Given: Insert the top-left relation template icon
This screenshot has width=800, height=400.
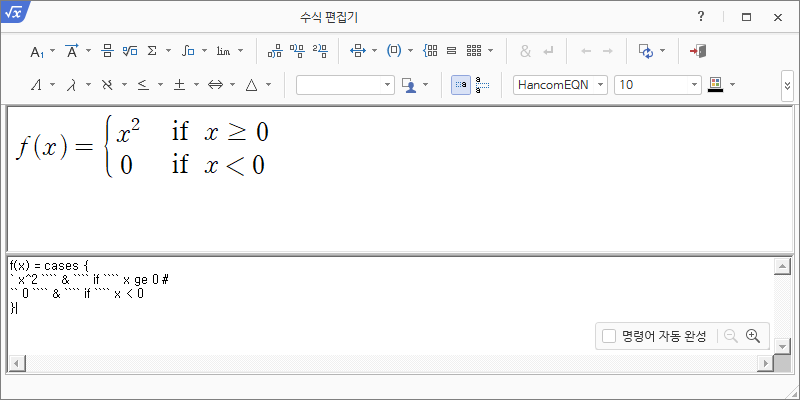Looking at the screenshot, I should pos(297,51).
